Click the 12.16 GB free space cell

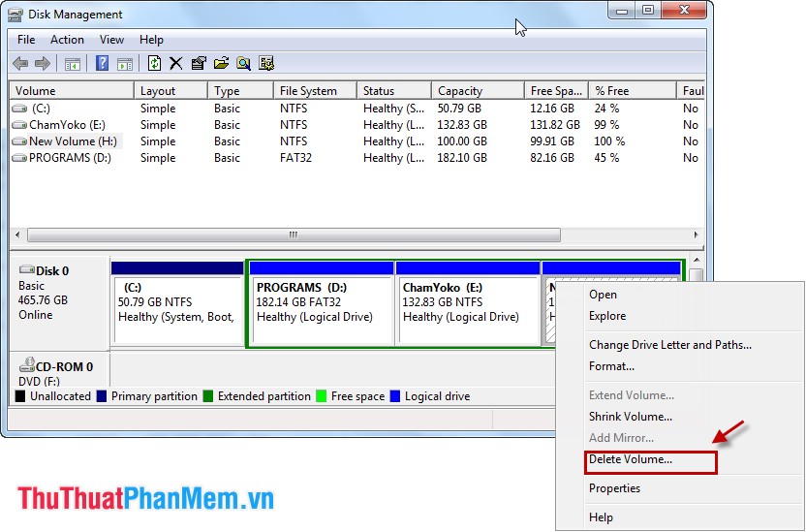(552, 109)
